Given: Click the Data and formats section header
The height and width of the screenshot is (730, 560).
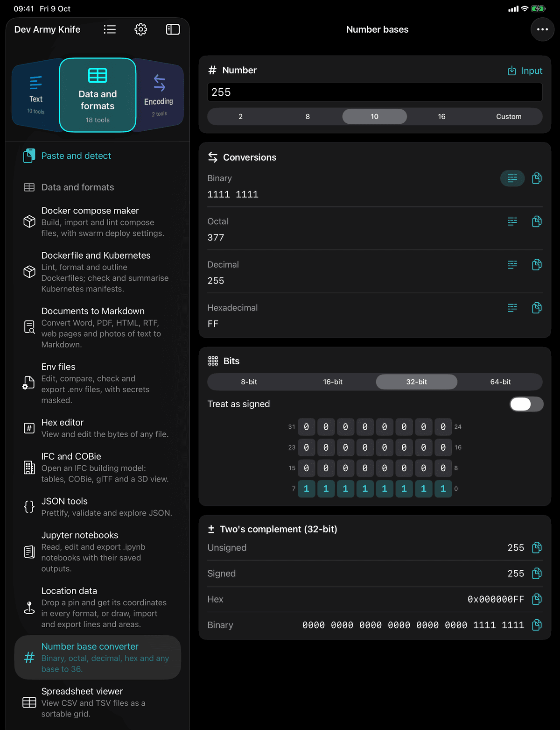Looking at the screenshot, I should tap(77, 187).
